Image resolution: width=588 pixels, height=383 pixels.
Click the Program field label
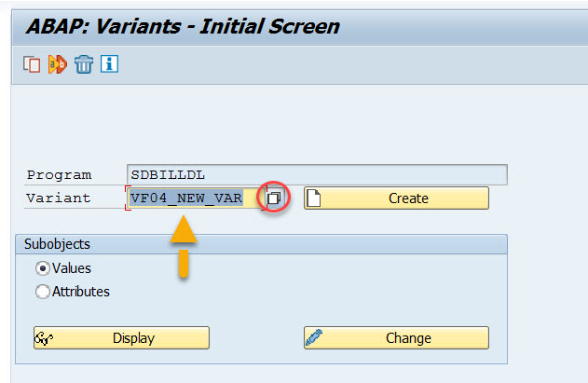coord(60,175)
